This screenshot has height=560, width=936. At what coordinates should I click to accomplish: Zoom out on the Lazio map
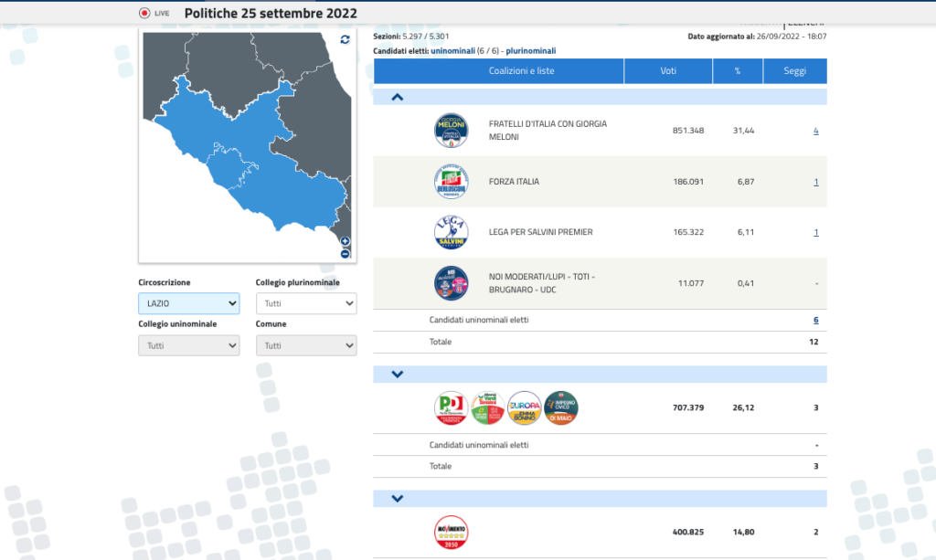(345, 254)
